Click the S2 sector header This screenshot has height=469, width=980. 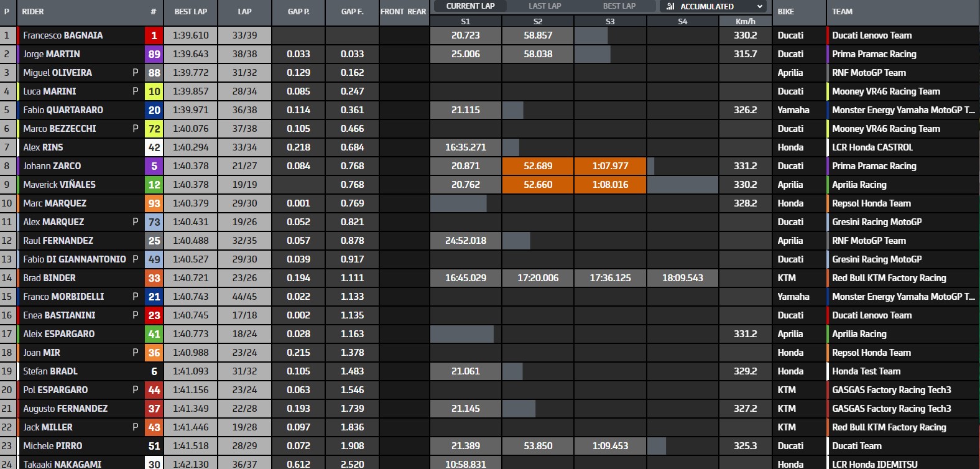click(x=538, y=21)
